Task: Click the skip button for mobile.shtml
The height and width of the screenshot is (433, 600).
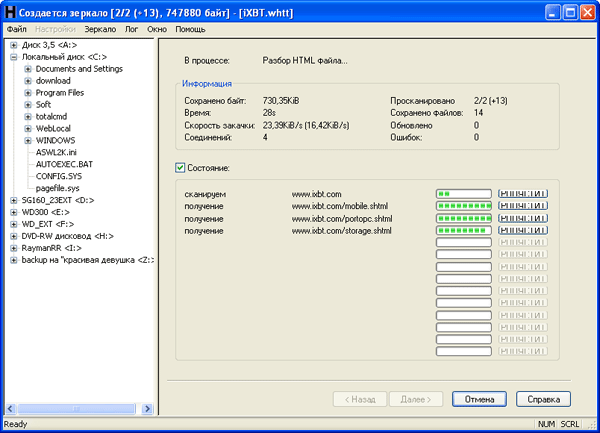Action: (x=523, y=206)
